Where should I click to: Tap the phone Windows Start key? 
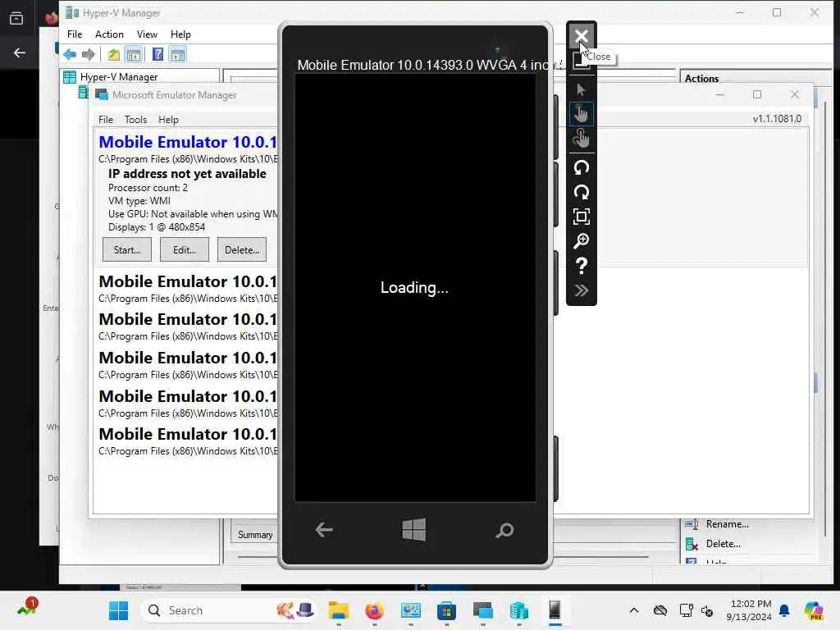pos(414,530)
